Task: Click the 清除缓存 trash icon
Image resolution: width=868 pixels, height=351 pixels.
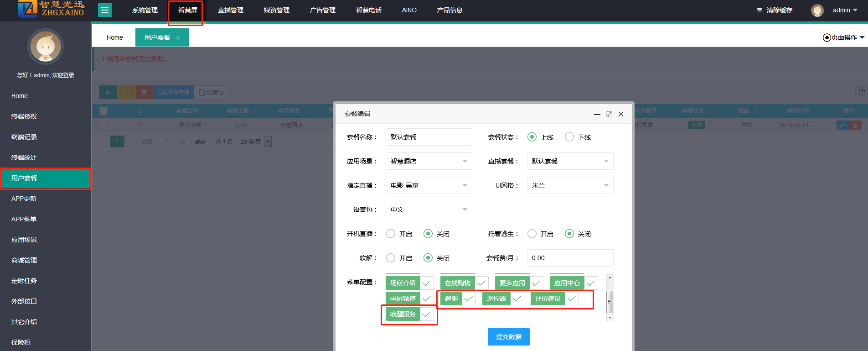Action: tap(759, 10)
